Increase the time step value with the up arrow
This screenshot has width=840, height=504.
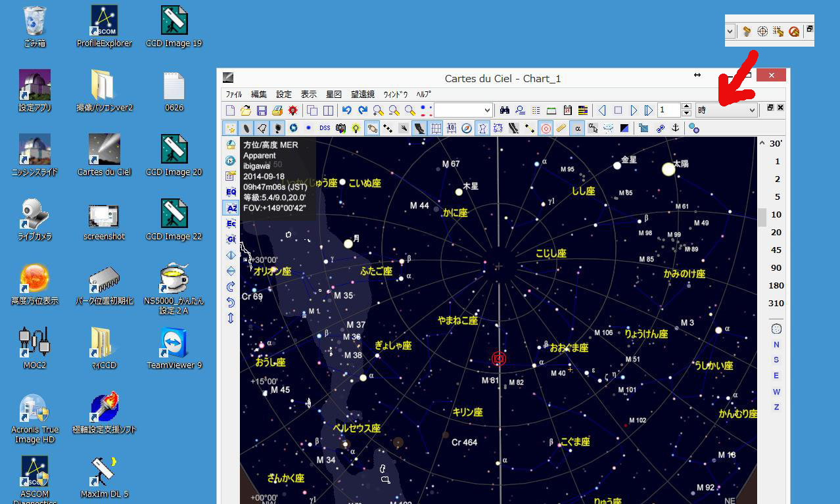[x=687, y=106]
